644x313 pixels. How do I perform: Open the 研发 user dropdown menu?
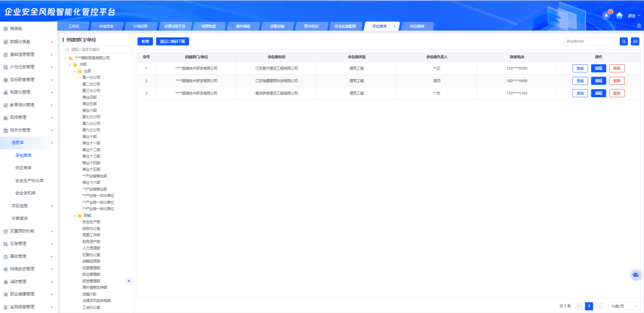tap(634, 16)
